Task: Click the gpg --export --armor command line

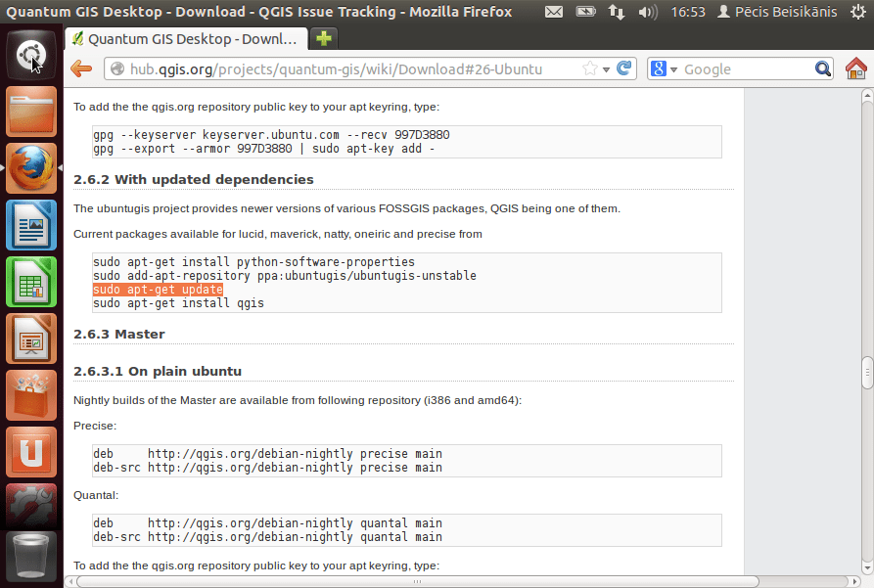Action: coord(264,149)
